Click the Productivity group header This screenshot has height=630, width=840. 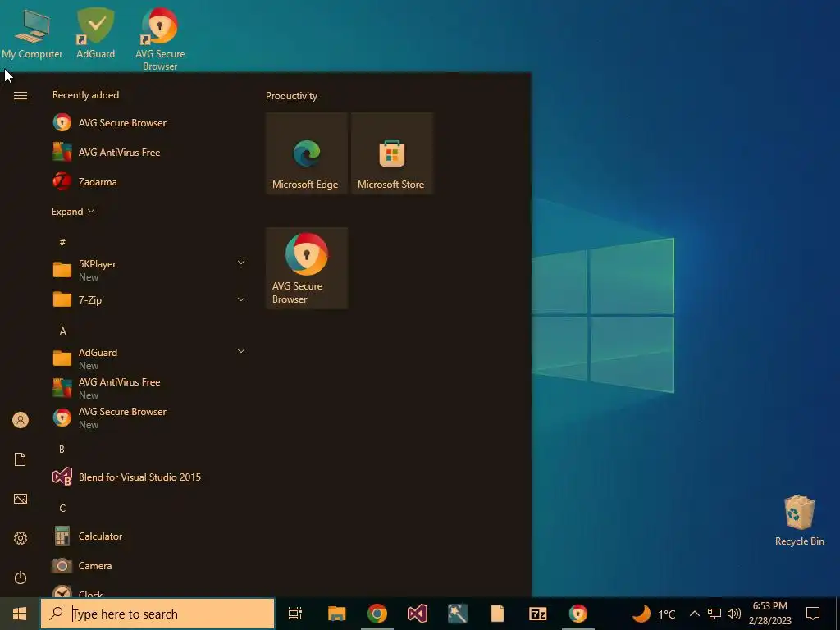(x=291, y=96)
